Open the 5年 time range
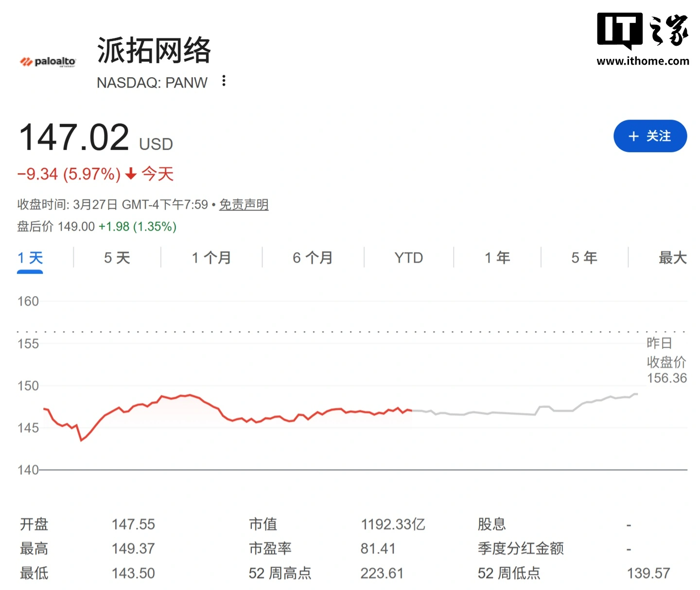Screen dimensions: 700x590 point(584,258)
